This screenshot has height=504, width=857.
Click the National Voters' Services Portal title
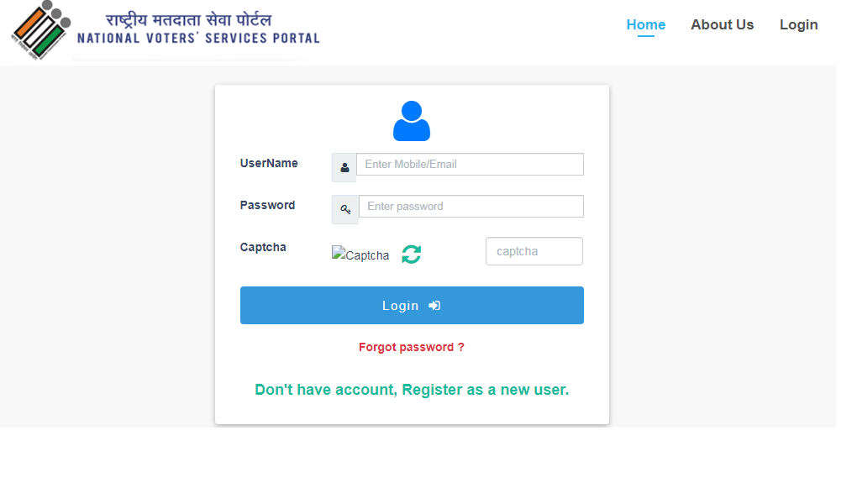(x=197, y=37)
